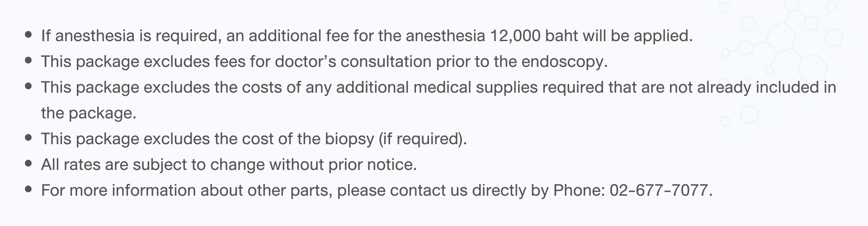Click the wrapped line "the package."
This screenshot has width=868, height=226.
[x=89, y=113]
